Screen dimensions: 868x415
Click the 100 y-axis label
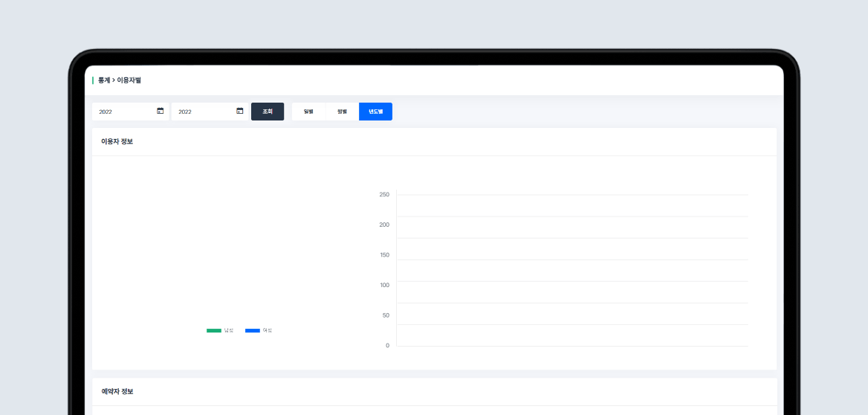(x=384, y=285)
